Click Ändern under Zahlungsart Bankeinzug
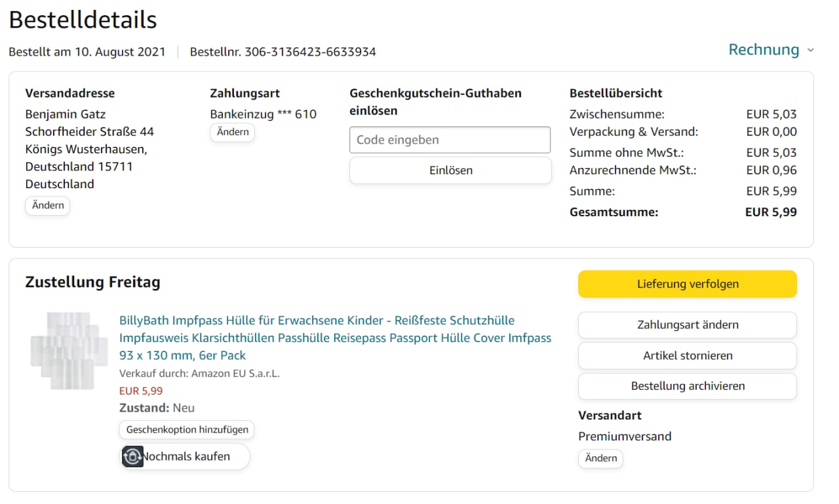The image size is (839, 504). tap(233, 132)
